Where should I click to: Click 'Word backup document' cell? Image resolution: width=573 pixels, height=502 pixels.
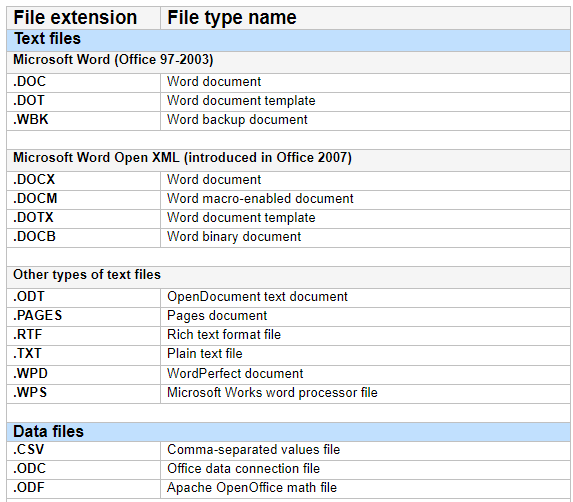coord(365,121)
